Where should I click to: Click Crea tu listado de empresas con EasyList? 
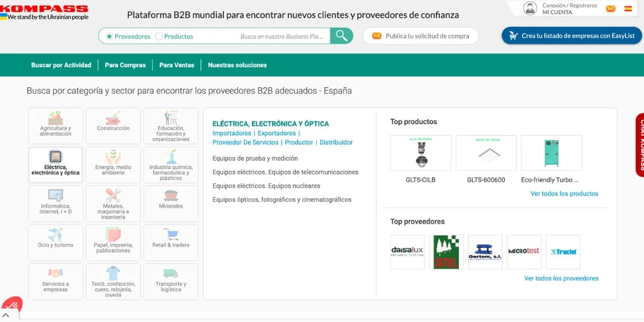[x=572, y=36]
